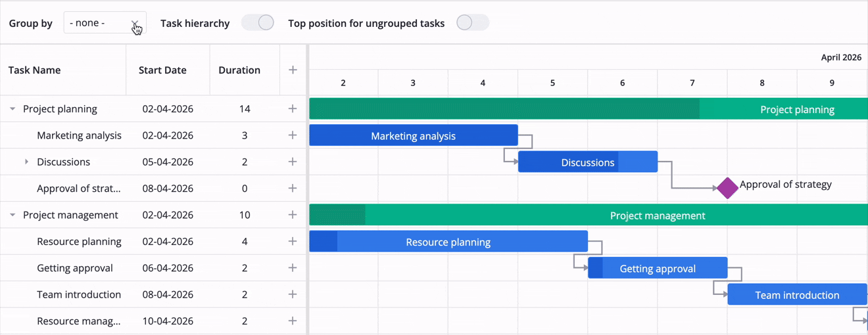The image size is (868, 335).
Task: Add subtask to Team introduction row
Action: click(x=293, y=294)
